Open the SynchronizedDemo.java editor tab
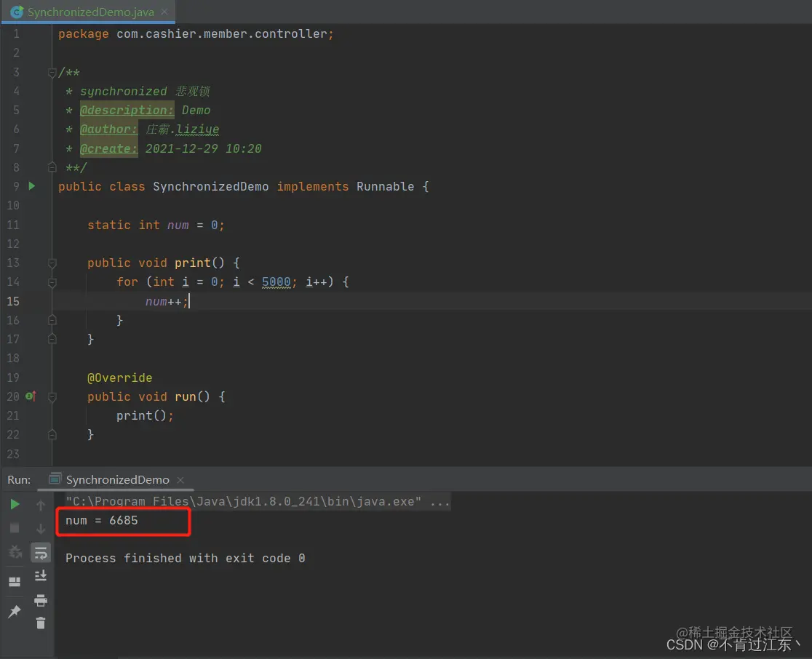The height and width of the screenshot is (659, 812). [89, 12]
